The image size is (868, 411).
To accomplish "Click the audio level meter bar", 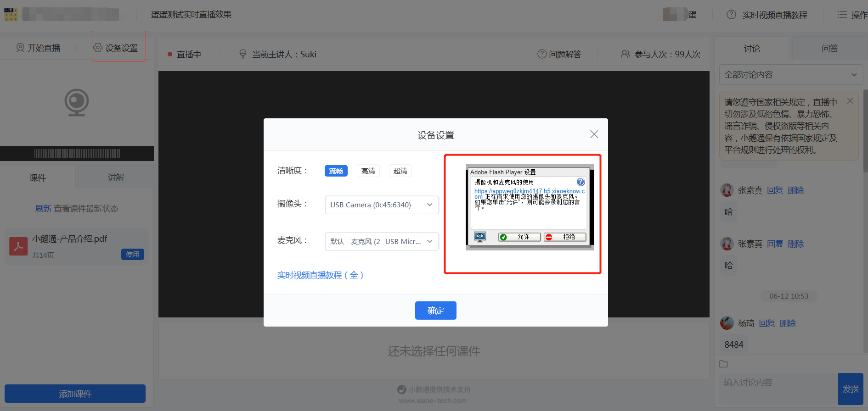I will tap(77, 154).
